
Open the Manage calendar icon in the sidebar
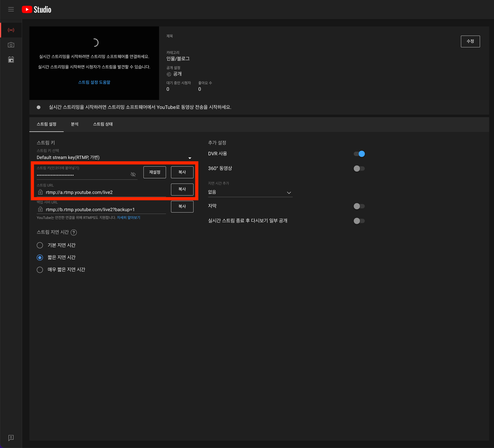(x=11, y=60)
